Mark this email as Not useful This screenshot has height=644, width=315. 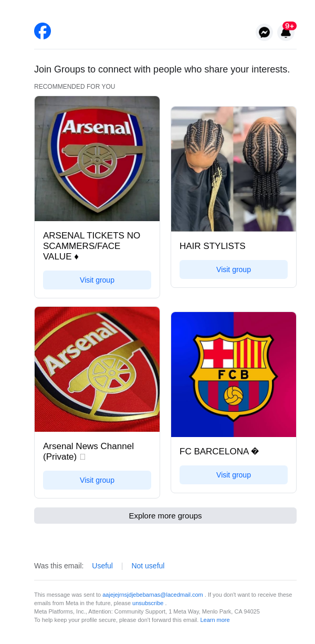pos(148,566)
